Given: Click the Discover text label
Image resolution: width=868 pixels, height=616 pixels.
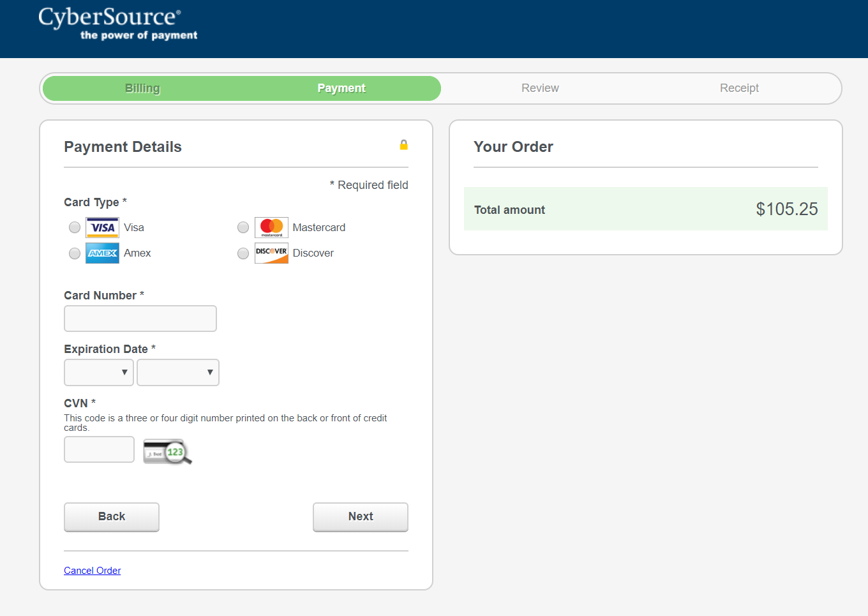Looking at the screenshot, I should (x=313, y=253).
